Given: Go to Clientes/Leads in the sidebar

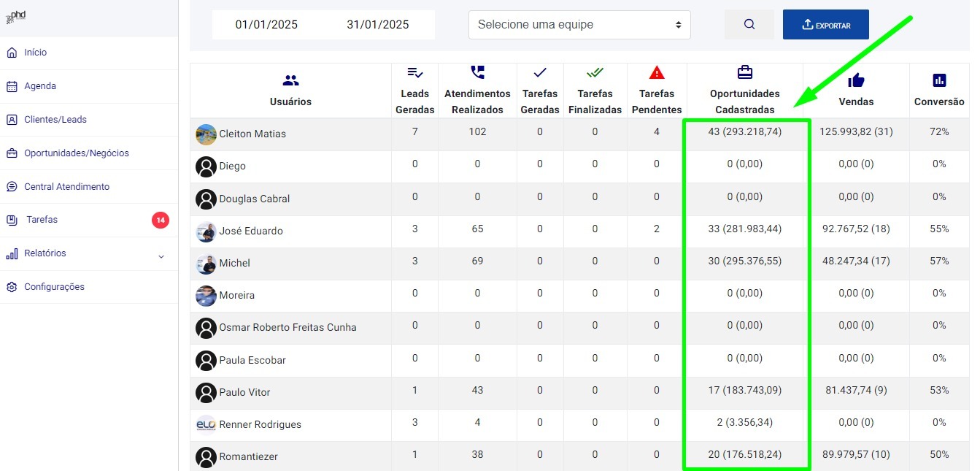Looking at the screenshot, I should tap(55, 120).
